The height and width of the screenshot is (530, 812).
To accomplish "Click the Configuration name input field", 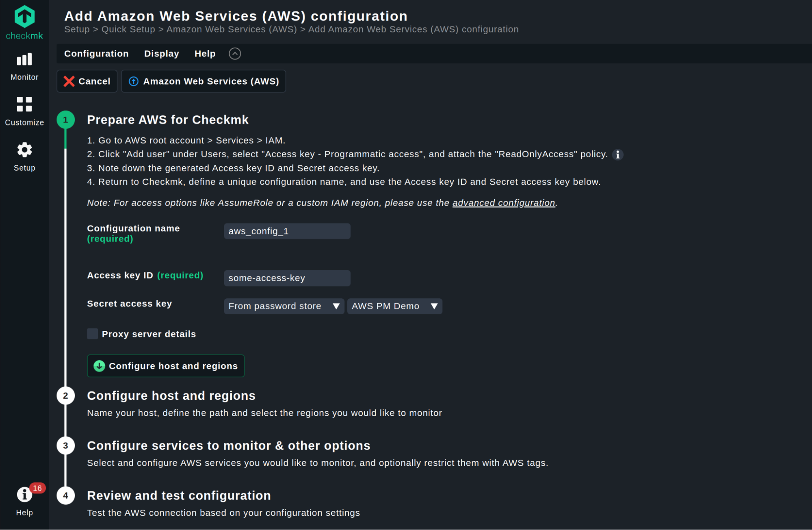I will click(287, 231).
